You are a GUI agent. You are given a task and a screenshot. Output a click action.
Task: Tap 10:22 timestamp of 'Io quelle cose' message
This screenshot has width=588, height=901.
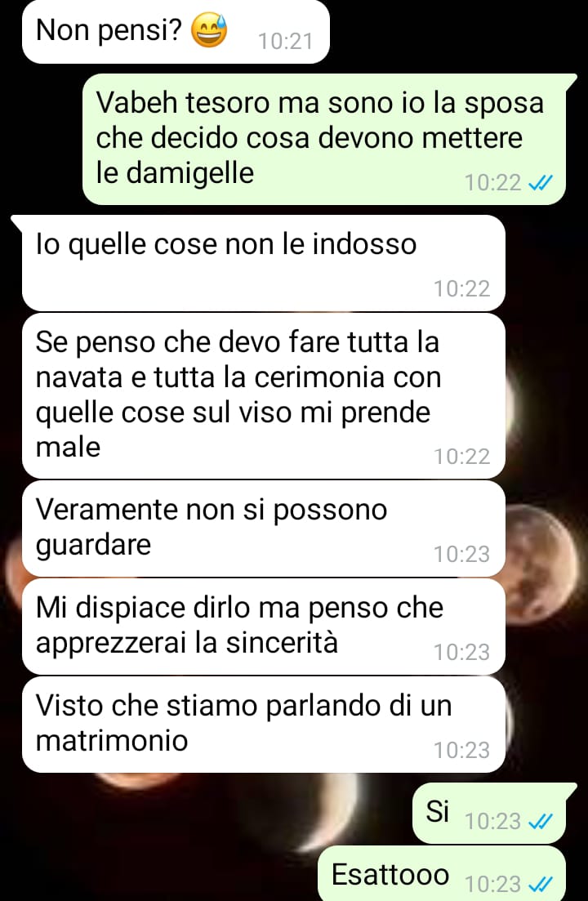pyautogui.click(x=461, y=288)
